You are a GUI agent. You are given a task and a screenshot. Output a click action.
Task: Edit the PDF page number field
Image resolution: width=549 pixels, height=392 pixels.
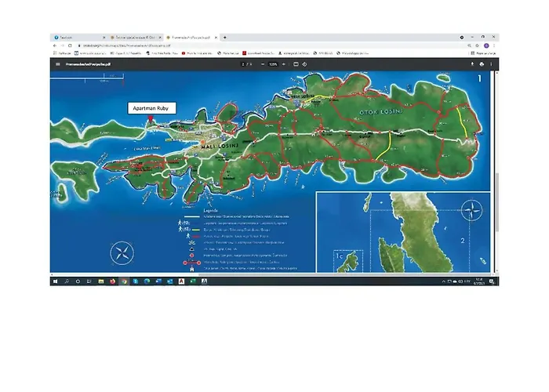[x=243, y=64]
